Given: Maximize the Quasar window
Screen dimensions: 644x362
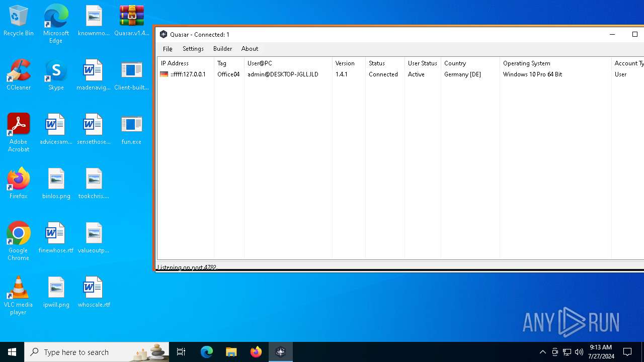Looking at the screenshot, I should (635, 35).
